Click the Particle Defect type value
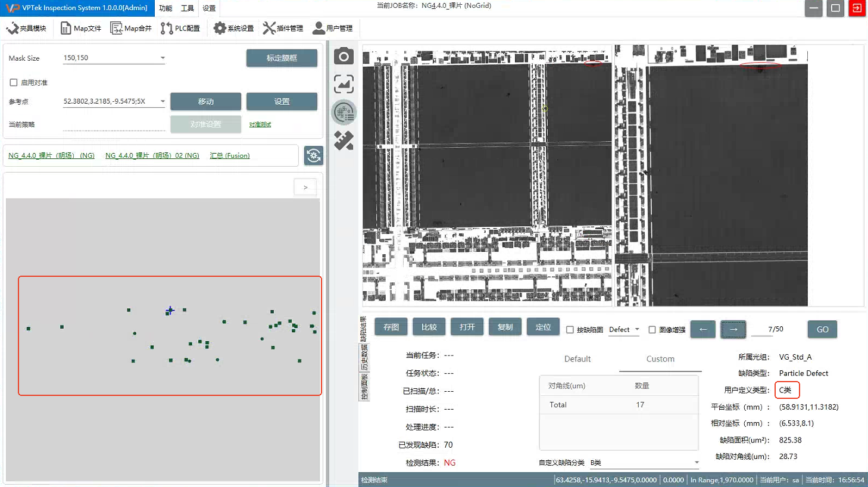 pyautogui.click(x=804, y=373)
